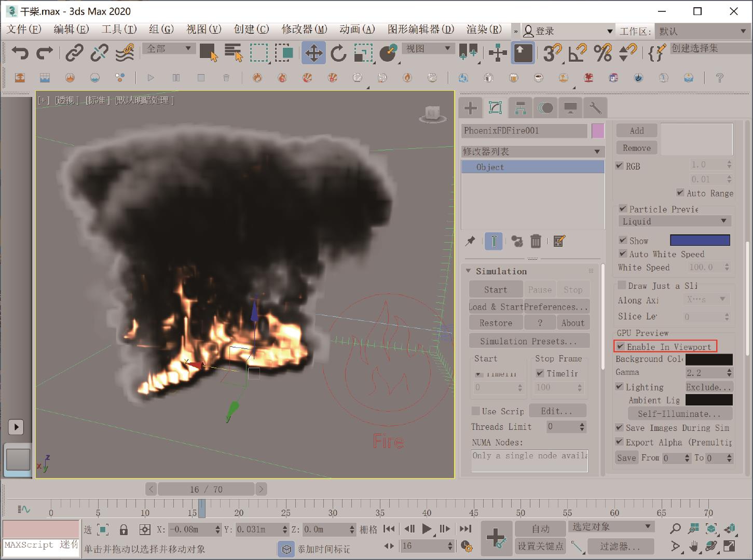The width and height of the screenshot is (753, 560).
Task: Click the blue Show color swatch
Action: click(700, 241)
